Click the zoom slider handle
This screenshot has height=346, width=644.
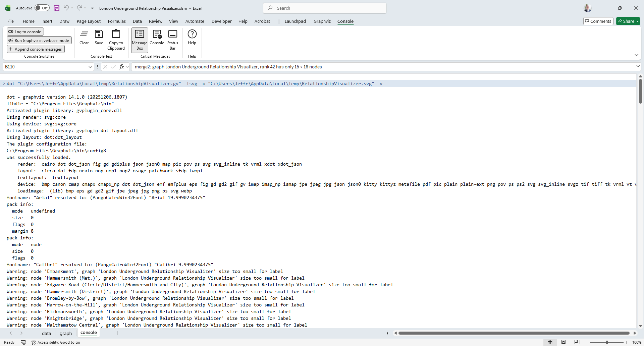pos(607,342)
